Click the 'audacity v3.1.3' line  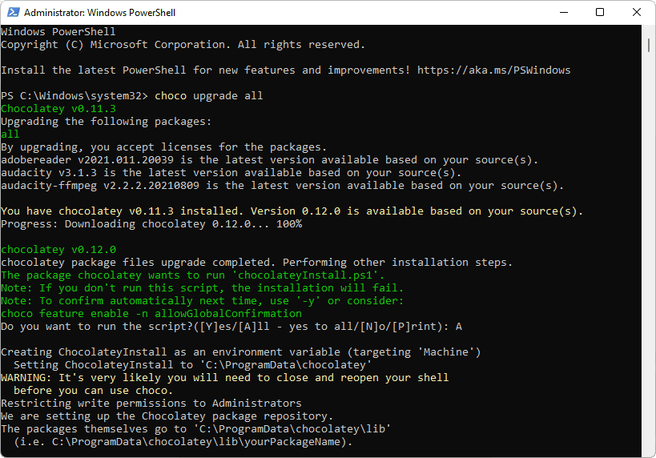pos(231,173)
